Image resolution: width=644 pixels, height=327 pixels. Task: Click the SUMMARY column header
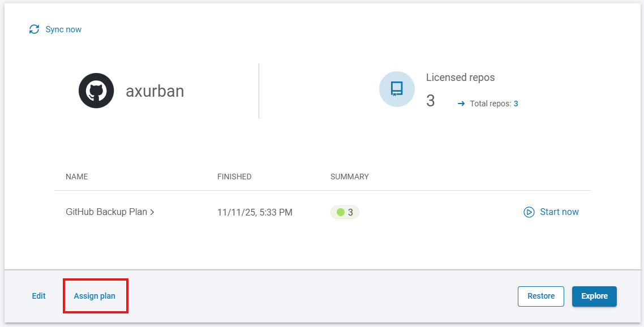point(350,177)
